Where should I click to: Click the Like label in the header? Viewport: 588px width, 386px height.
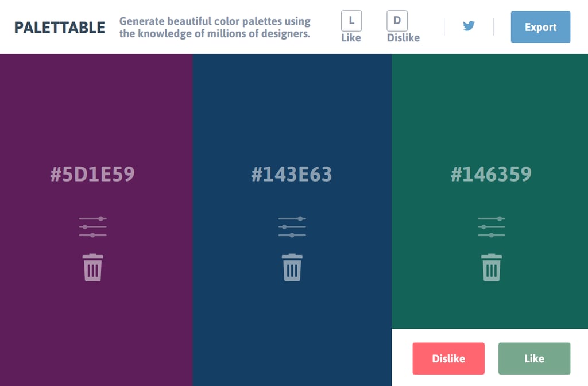[351, 38]
